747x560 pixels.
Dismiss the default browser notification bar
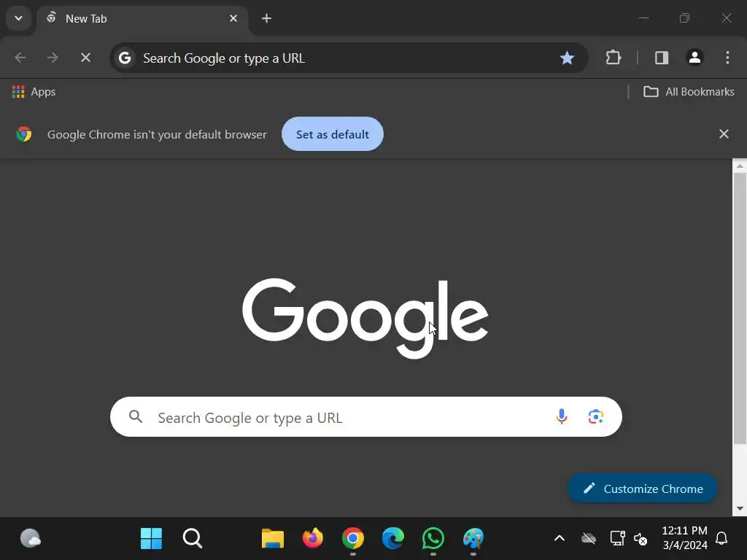(724, 134)
